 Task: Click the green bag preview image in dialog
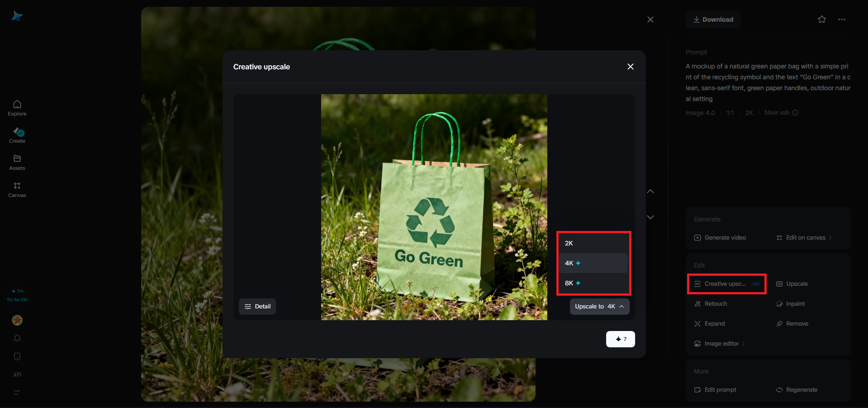tap(434, 207)
